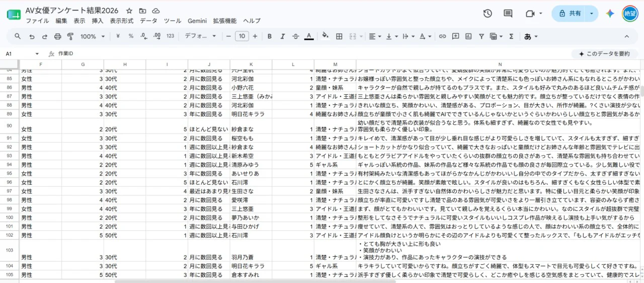The width and height of the screenshot is (644, 283).
Task: Open the 100% zoom dropdown
Action: click(93, 36)
